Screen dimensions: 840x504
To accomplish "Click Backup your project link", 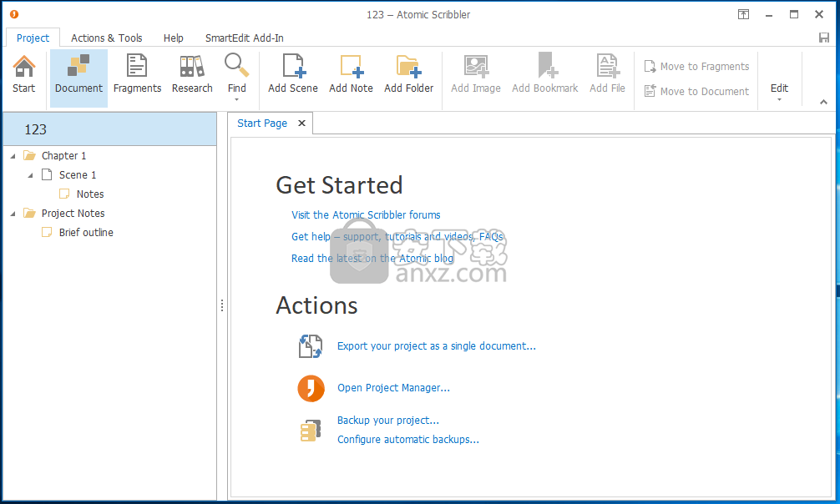I will [x=388, y=421].
